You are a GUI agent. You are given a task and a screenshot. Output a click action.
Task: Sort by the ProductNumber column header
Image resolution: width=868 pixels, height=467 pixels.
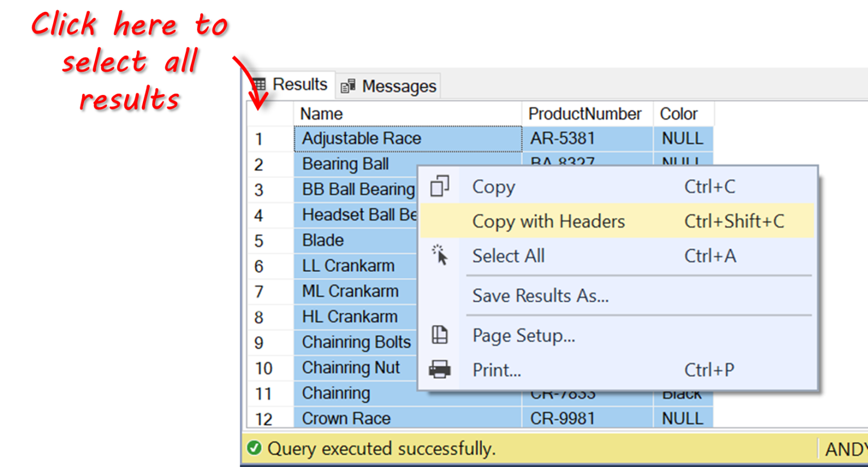[586, 114]
